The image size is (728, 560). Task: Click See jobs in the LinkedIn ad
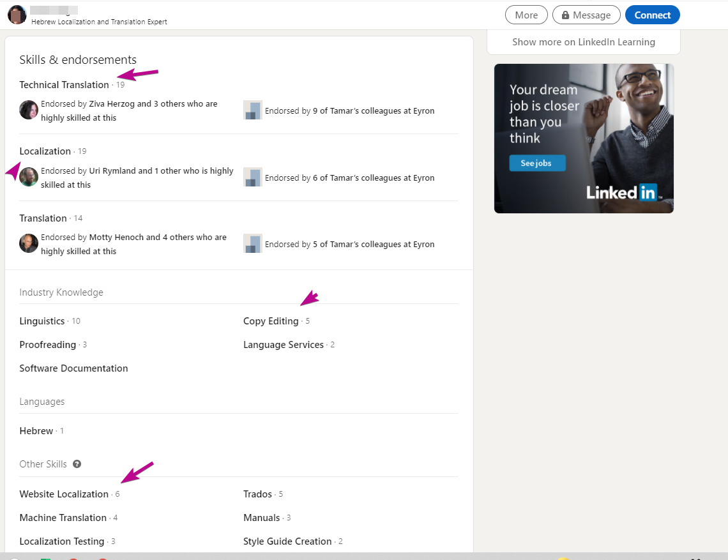click(x=537, y=163)
